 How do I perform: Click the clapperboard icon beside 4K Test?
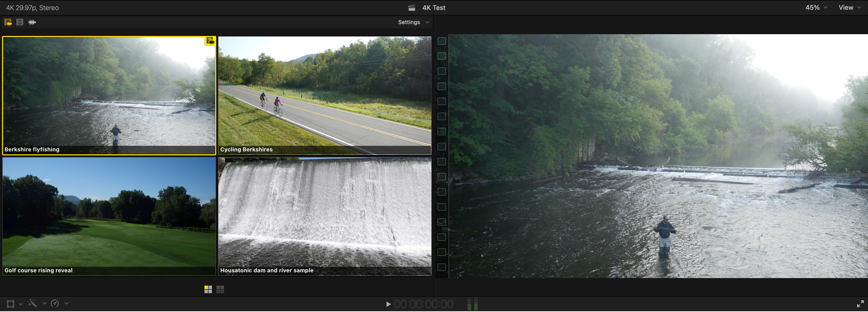pos(412,8)
